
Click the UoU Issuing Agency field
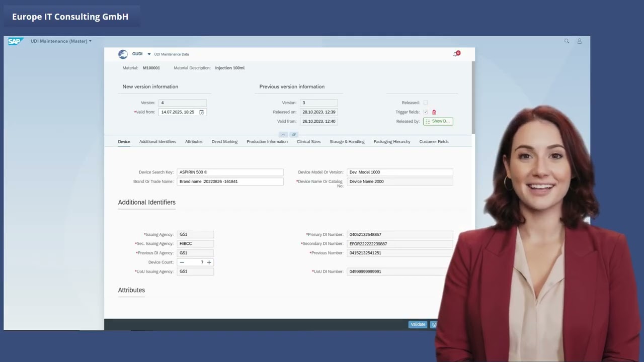195,271
